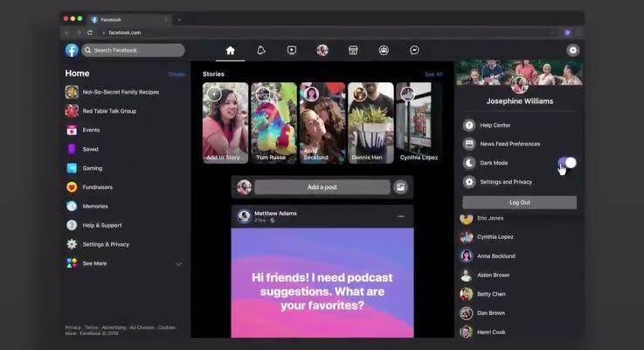The height and width of the screenshot is (350, 644).
Task: Open the Watch video icon
Action: (x=292, y=51)
